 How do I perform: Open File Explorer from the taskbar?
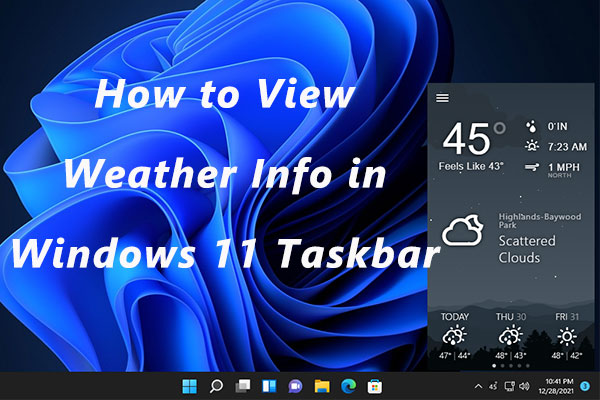(x=322, y=386)
